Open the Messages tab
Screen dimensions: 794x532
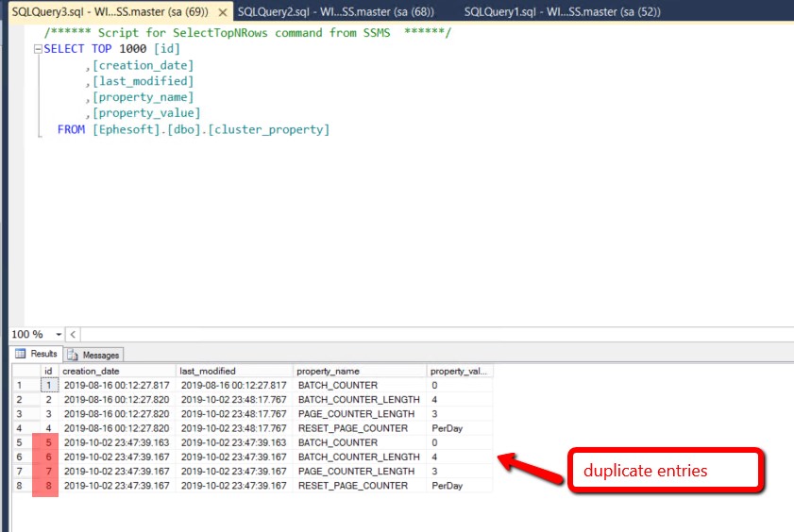(93, 355)
